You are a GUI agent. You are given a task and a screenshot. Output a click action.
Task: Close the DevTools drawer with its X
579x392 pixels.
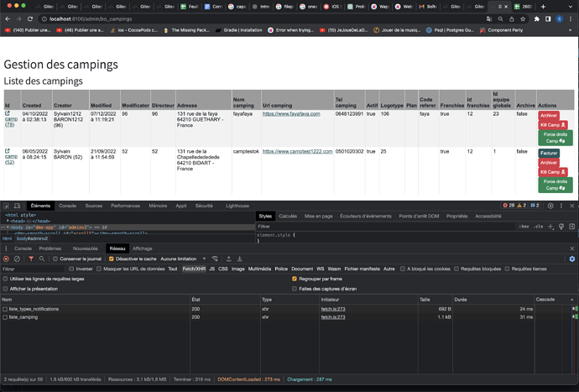tap(572, 248)
